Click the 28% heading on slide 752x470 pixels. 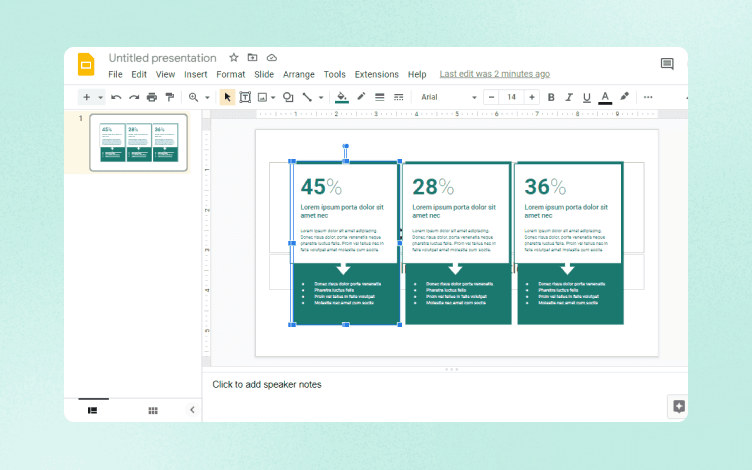[x=433, y=187]
